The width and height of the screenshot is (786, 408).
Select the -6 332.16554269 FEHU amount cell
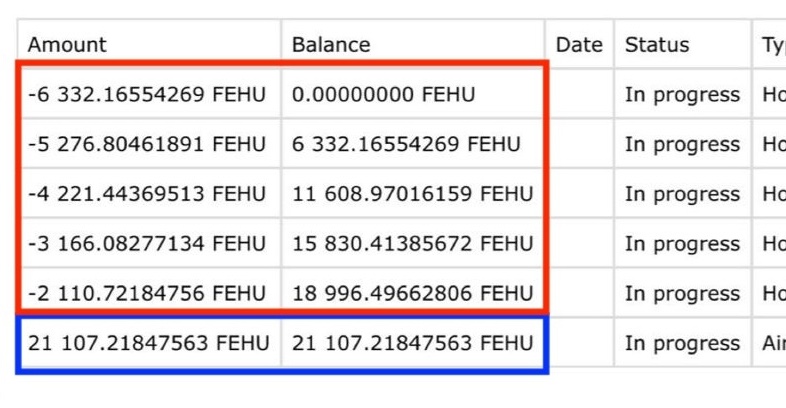pos(149,94)
